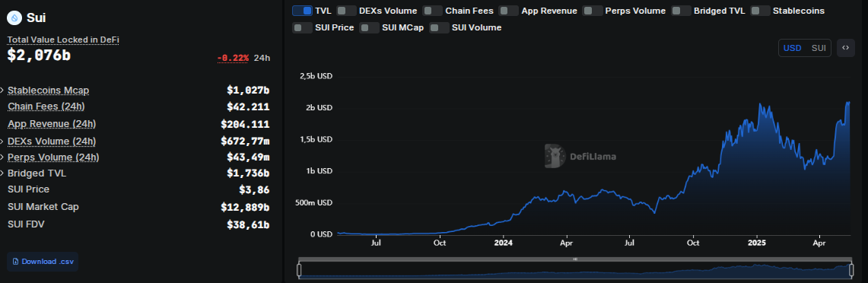Viewport: 868px width, 283px height.
Task: Open the embed chart code icon
Action: 845,48
